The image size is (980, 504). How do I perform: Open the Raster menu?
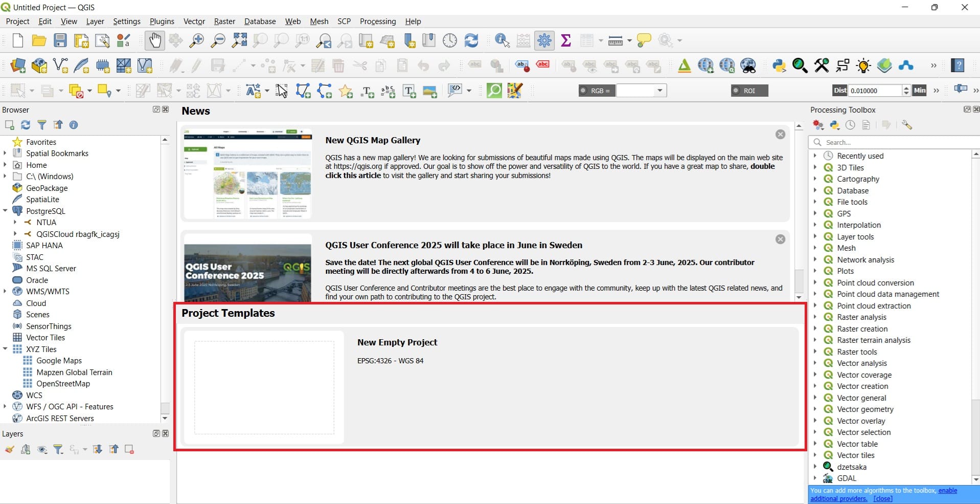click(224, 21)
